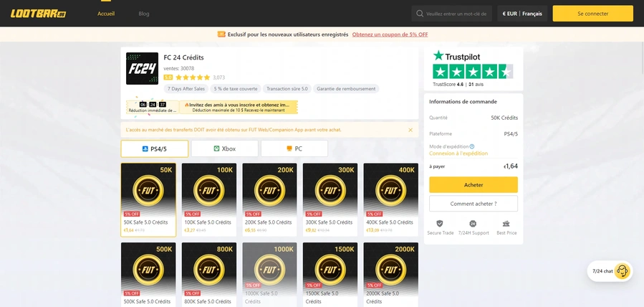Dismiss the yellow transfer market notice

[x=410, y=130]
